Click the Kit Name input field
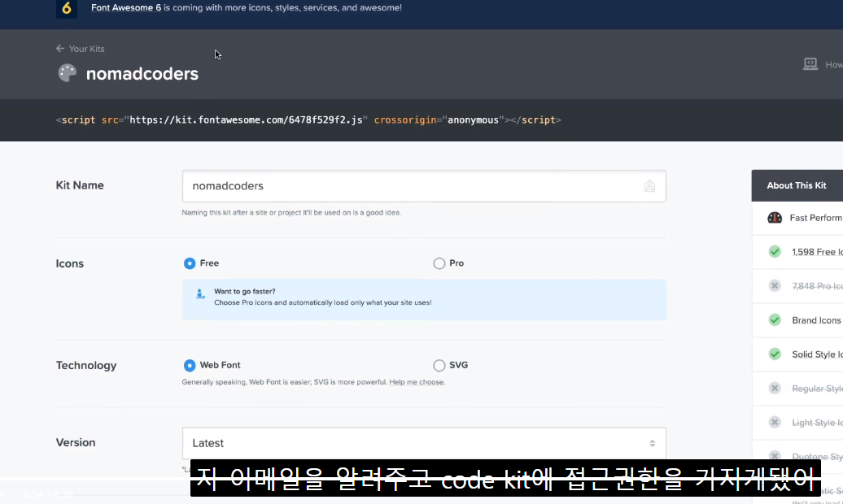Image resolution: width=843 pixels, height=504 pixels. click(x=424, y=186)
